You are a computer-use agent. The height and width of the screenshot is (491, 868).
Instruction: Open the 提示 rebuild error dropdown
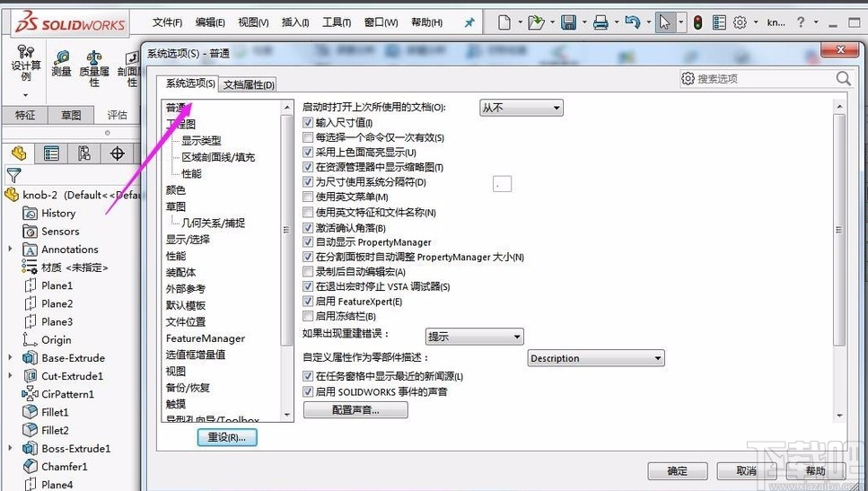tap(475, 337)
